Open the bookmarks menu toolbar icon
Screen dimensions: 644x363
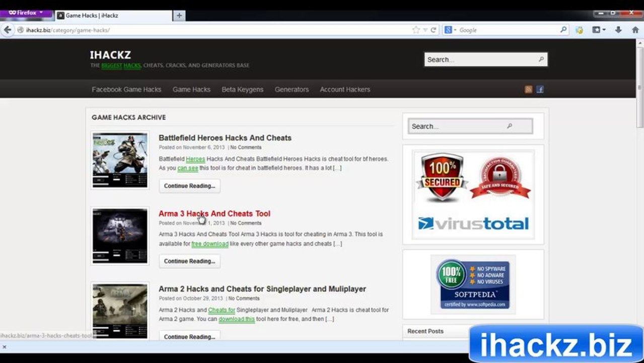click(599, 30)
